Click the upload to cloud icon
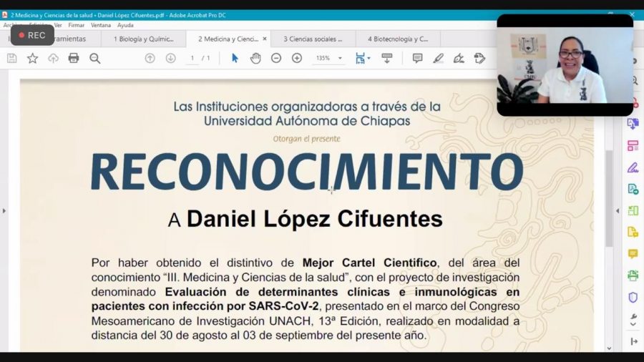Screen dimensions: 644x362 [53, 58]
